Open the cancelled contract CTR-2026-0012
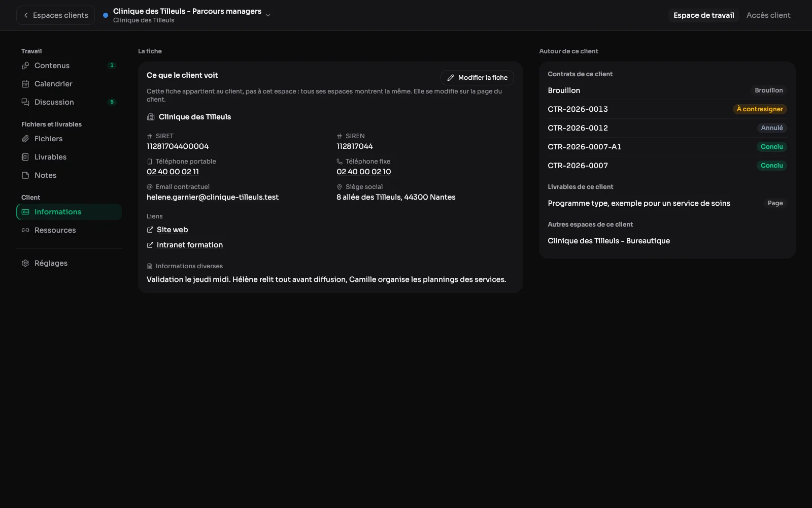The height and width of the screenshot is (508, 812). (667, 128)
